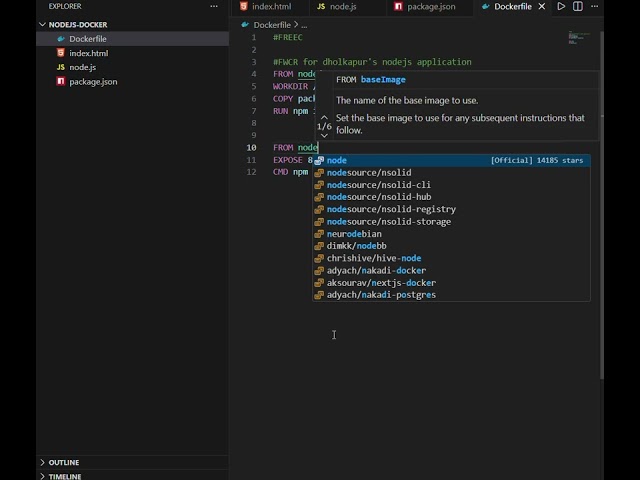Viewport: 640px width, 480px height.
Task: Click the Docker icon in the breadcrumb
Action: point(245,25)
